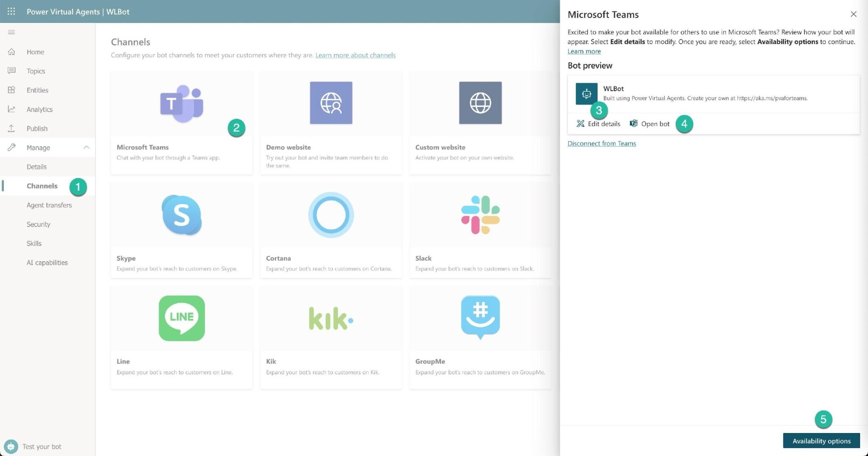This screenshot has height=456, width=868.
Task: Click the Cortana channel title
Action: pos(278,258)
